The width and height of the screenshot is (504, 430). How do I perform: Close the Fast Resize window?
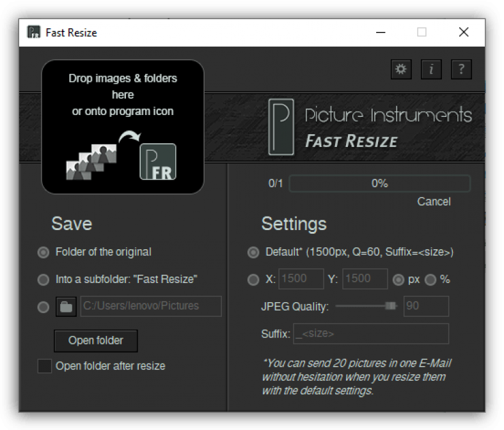(x=464, y=32)
